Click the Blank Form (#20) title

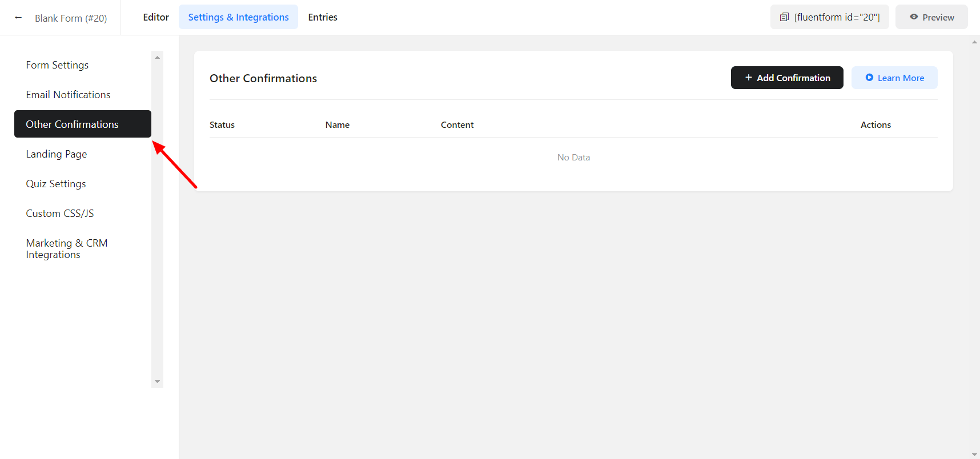pos(71,18)
